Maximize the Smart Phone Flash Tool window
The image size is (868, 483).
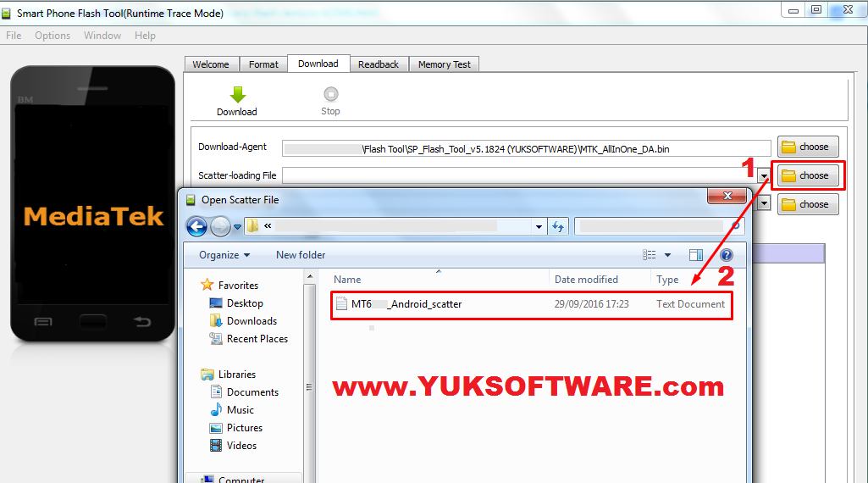tap(816, 9)
